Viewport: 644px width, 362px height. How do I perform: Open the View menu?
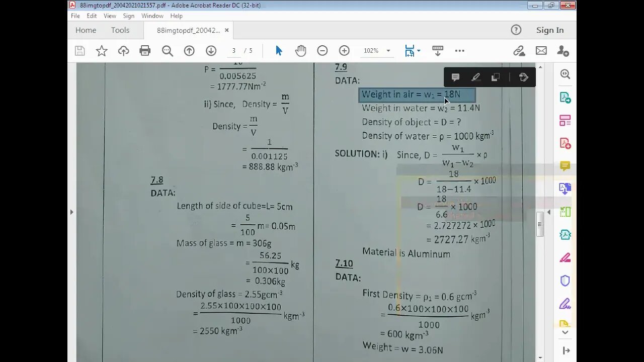110,16
